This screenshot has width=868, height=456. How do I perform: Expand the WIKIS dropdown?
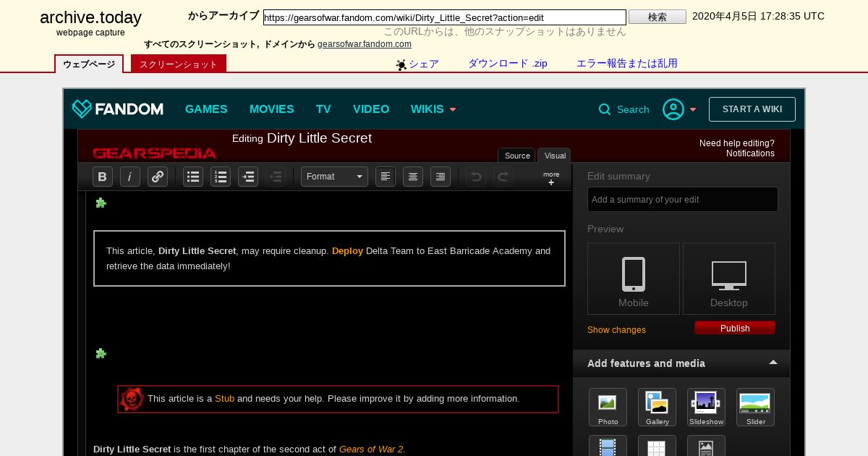coord(433,109)
